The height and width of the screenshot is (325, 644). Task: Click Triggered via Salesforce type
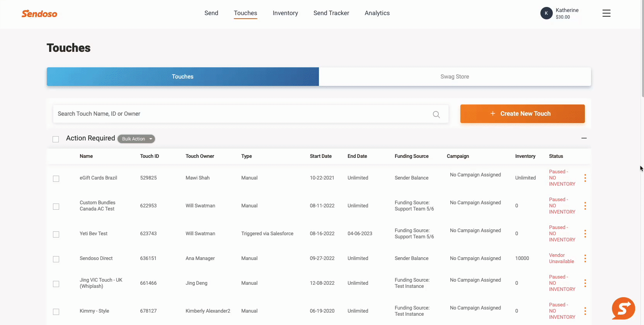coord(267,234)
